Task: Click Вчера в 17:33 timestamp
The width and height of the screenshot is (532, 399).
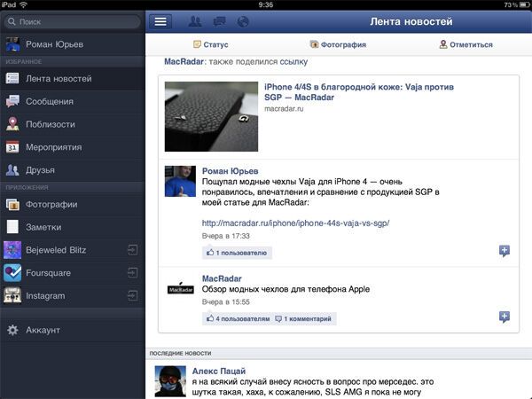Action: 225,236
